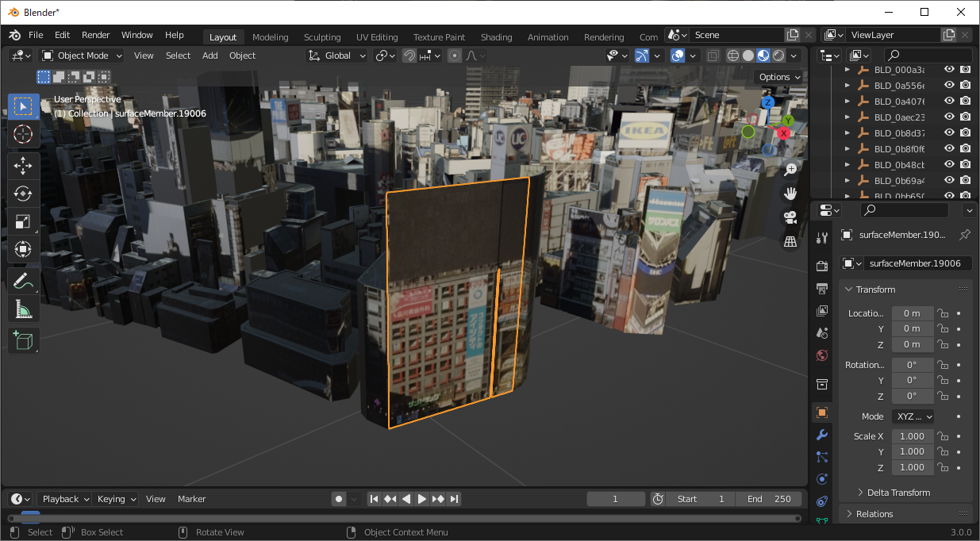Open the Help menu
The image size is (980, 541).
pos(175,36)
